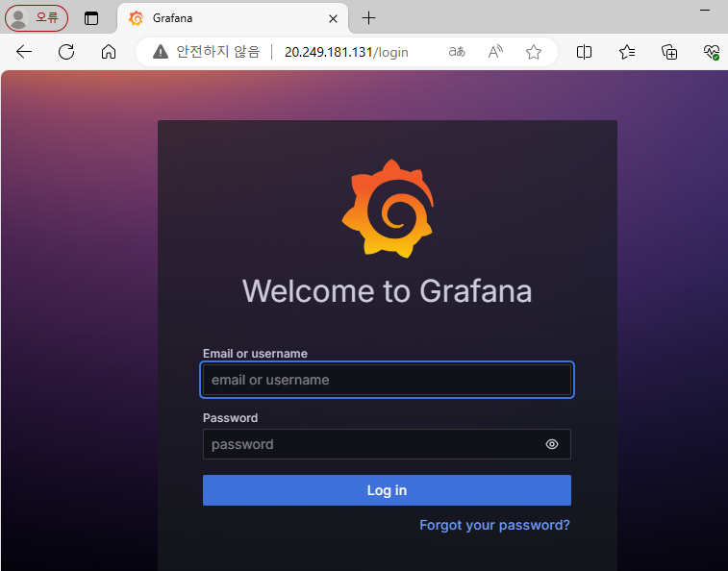Click the profile button showing 오류
The image size is (728, 571).
tap(37, 17)
